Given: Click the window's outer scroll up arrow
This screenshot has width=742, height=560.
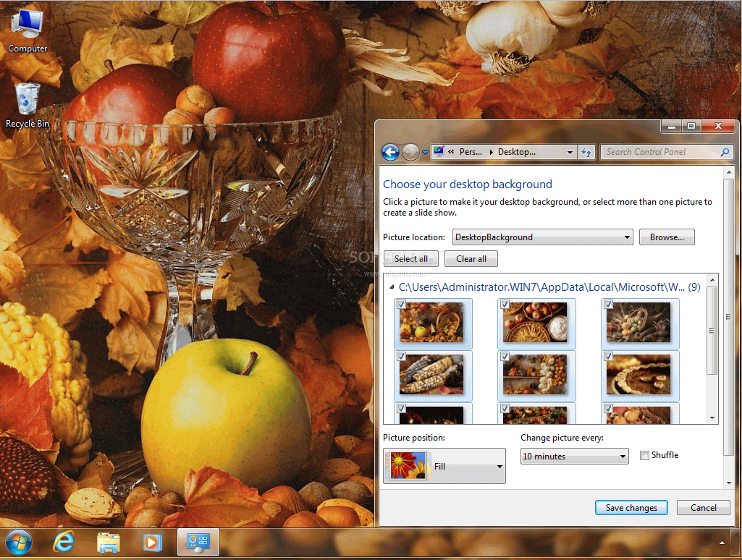Looking at the screenshot, I should [729, 172].
